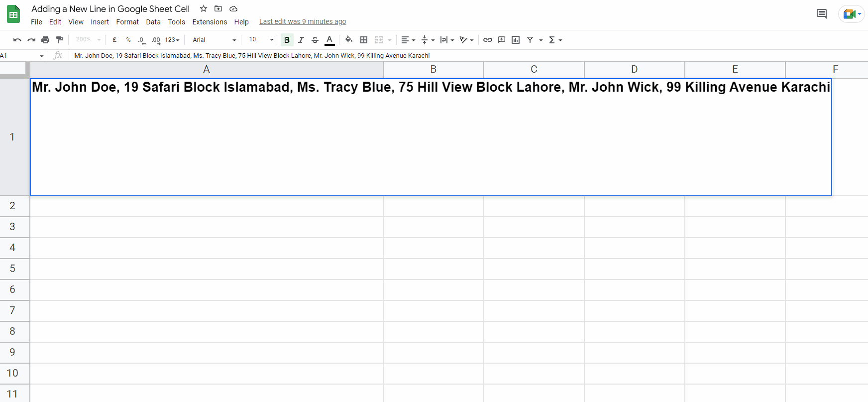Viewport: 868px width, 402px height.
Task: Create a filter
Action: click(530, 40)
